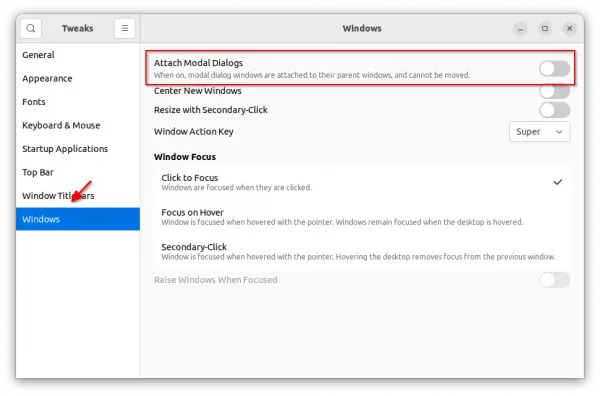Go to Window Titlebars section
The width and height of the screenshot is (600, 396).
coord(78,196)
